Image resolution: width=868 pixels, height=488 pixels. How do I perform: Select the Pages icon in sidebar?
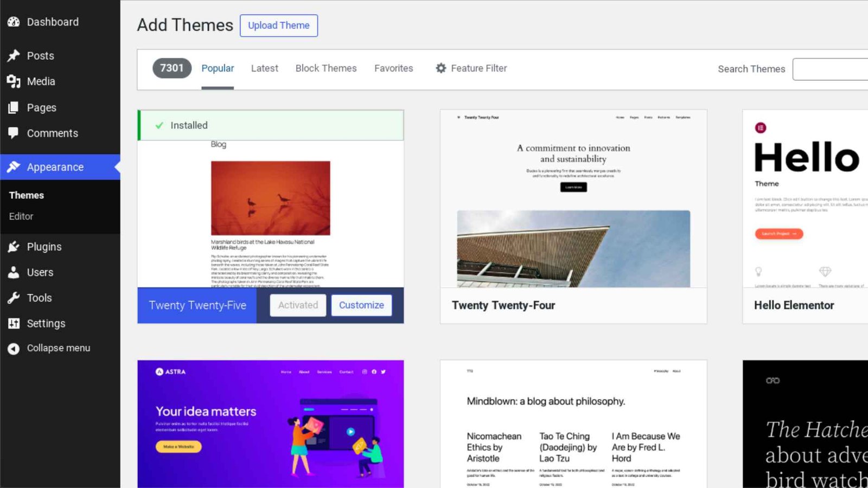14,107
